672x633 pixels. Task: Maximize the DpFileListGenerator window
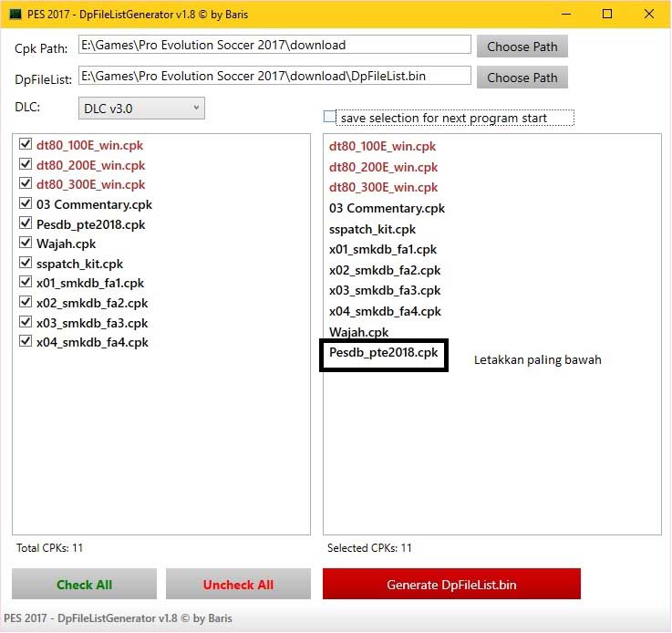point(607,15)
